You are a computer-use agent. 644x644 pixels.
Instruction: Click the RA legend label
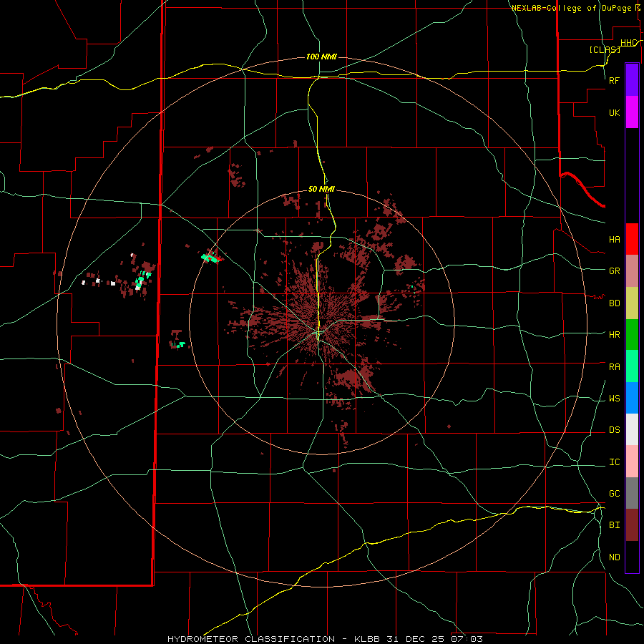[614, 367]
